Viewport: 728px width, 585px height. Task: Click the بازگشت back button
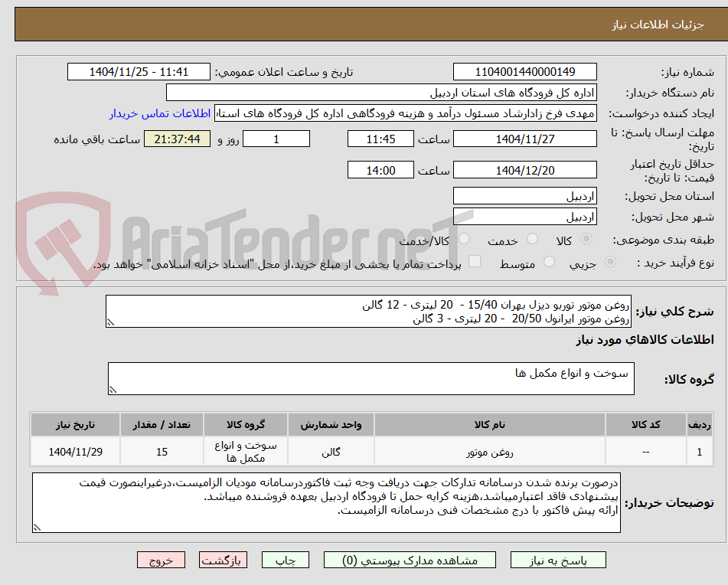[x=223, y=560]
